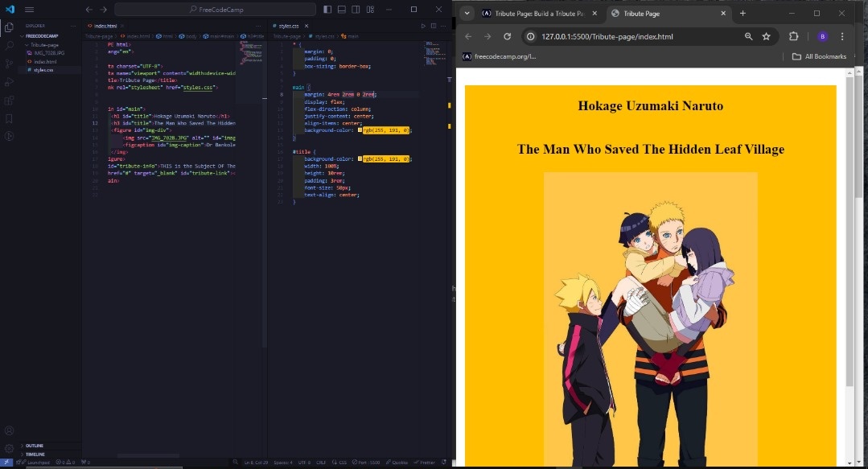This screenshot has width=868, height=469.
Task: Open the Customize Layout icon
Action: 370,10
